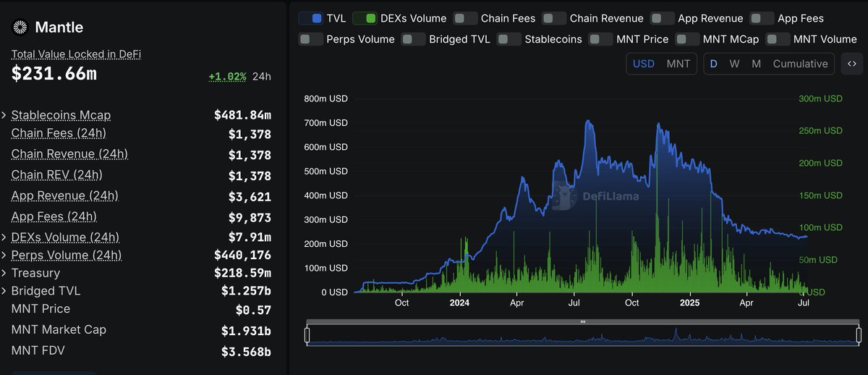Enable the Chain Revenue series

pyautogui.click(x=554, y=18)
